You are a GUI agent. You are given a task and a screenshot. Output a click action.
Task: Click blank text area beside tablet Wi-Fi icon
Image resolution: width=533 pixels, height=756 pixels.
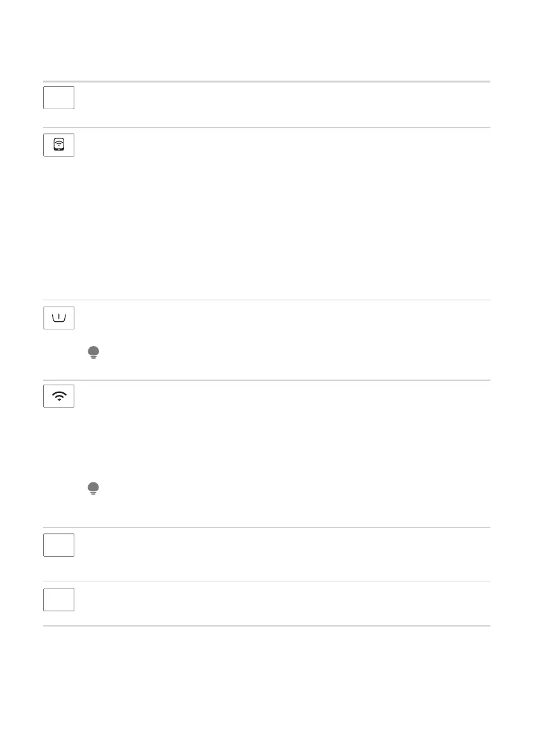[286, 209]
